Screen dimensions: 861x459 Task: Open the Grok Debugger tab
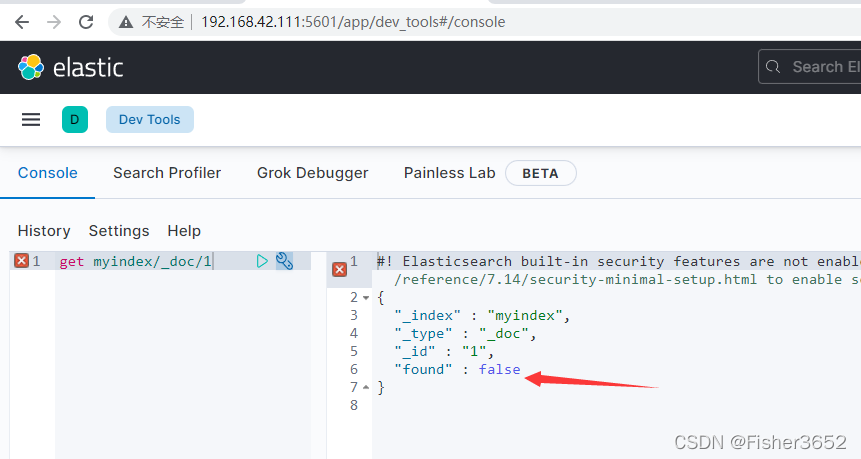tap(312, 173)
